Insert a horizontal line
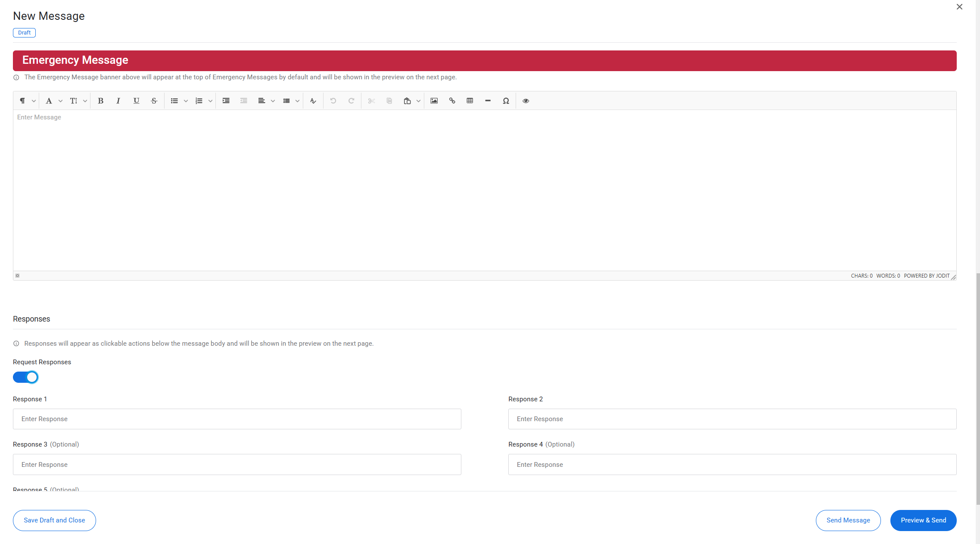980x544 pixels. [x=488, y=101]
